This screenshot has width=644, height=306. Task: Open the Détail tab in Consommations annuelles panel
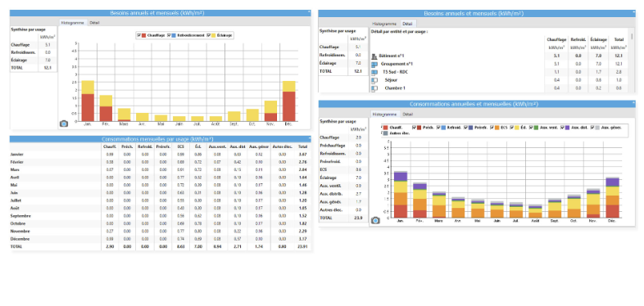pos(407,114)
